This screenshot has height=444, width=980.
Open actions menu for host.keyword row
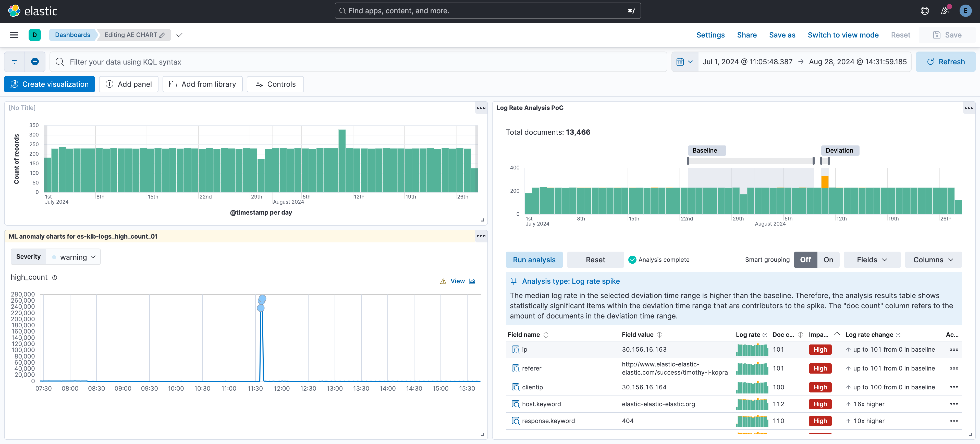pyautogui.click(x=954, y=404)
